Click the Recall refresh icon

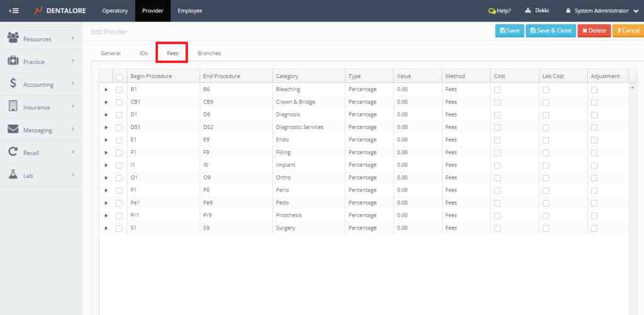13,152
